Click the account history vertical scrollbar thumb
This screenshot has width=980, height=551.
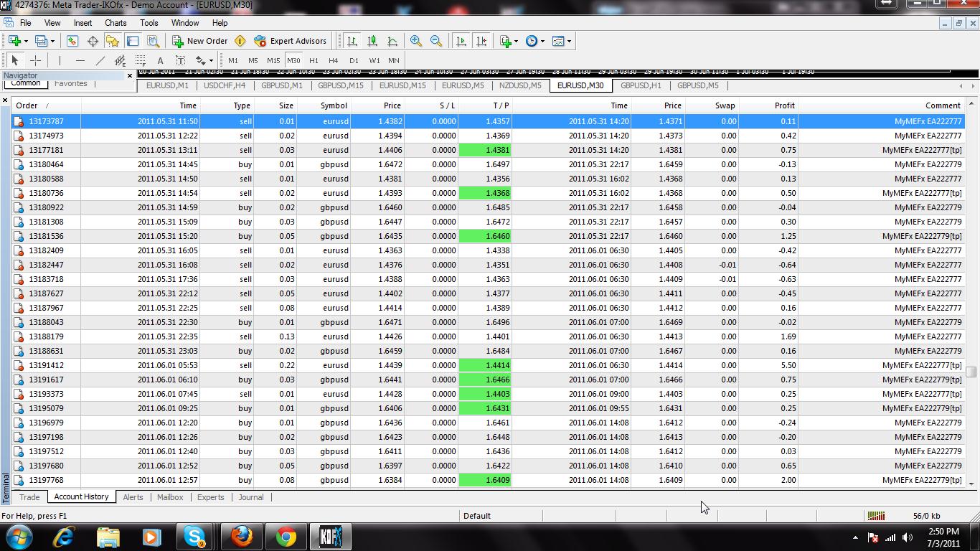pyautogui.click(x=971, y=372)
